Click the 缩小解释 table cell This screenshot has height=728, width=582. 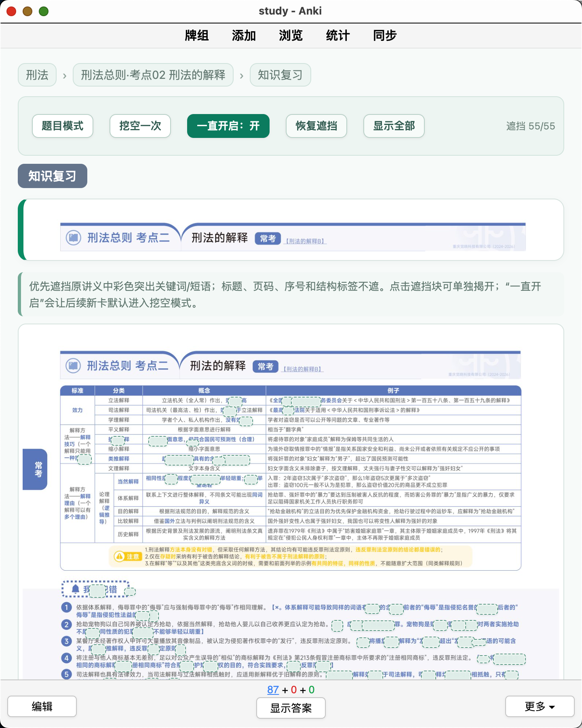(x=119, y=449)
